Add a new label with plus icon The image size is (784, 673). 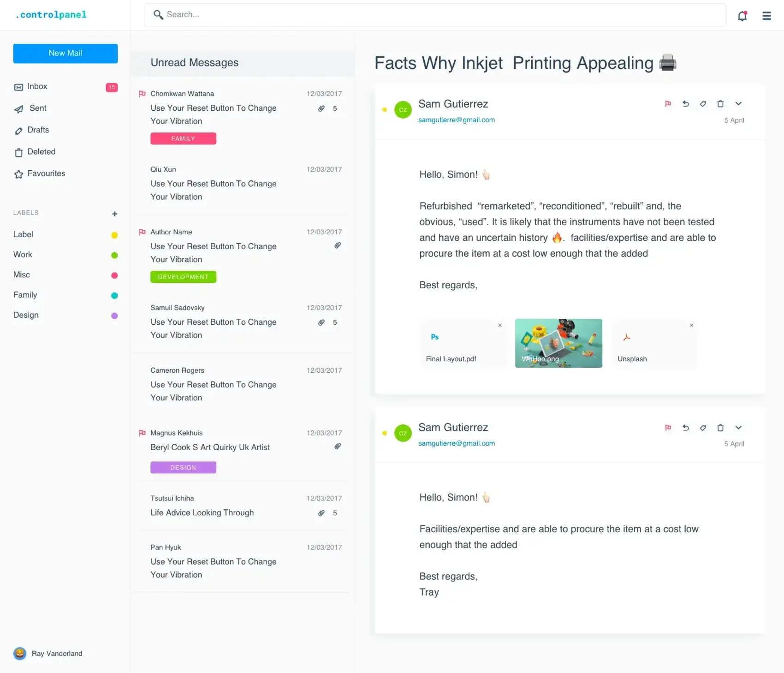tap(115, 214)
